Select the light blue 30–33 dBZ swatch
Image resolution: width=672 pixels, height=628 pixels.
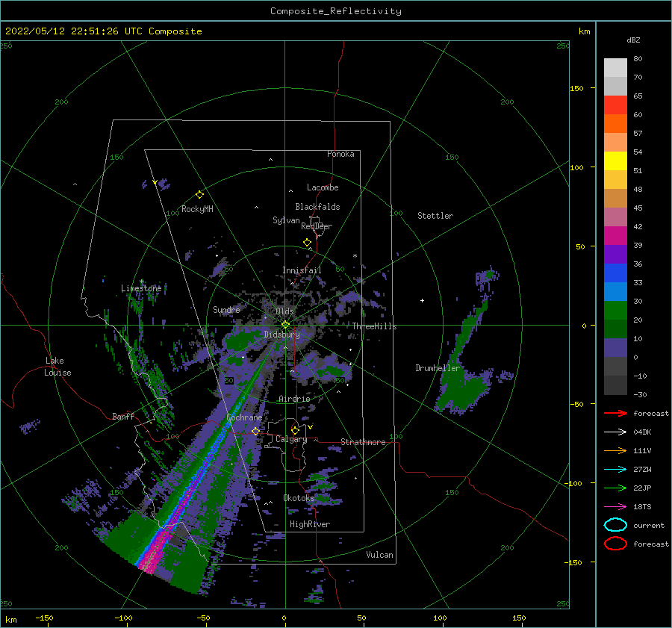click(615, 291)
